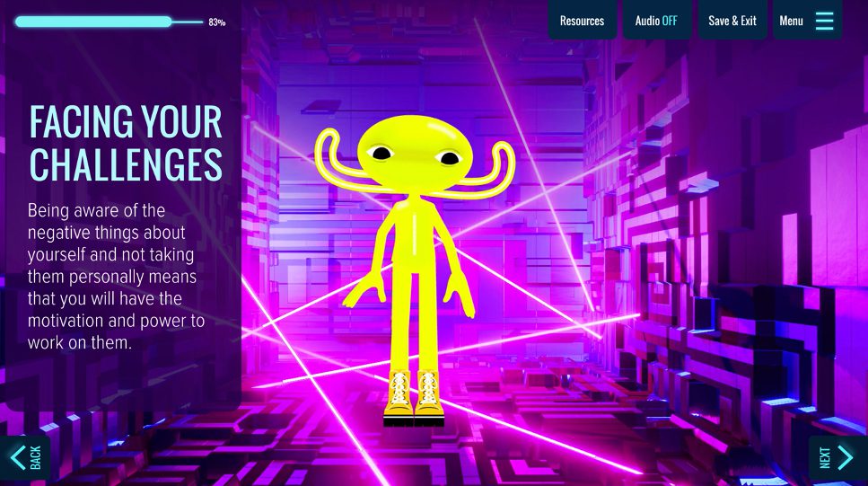This screenshot has width=868, height=486.
Task: Open the Resources panel
Action: coord(582,21)
